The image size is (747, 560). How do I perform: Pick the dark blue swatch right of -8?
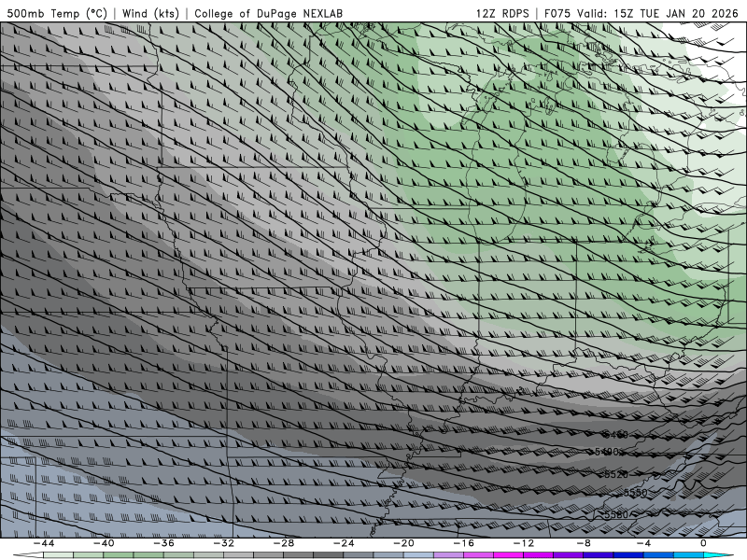[599, 555]
